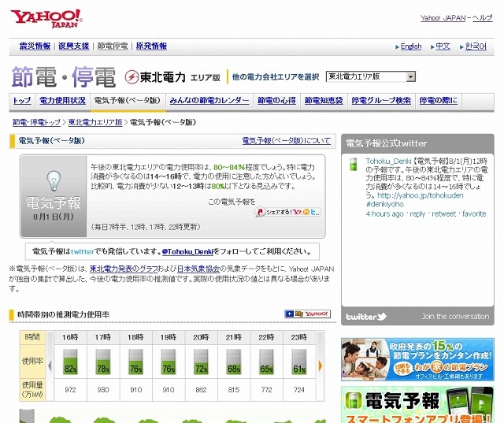
Task: Click the 8月1日(月) forecast date
Action: click(54, 217)
